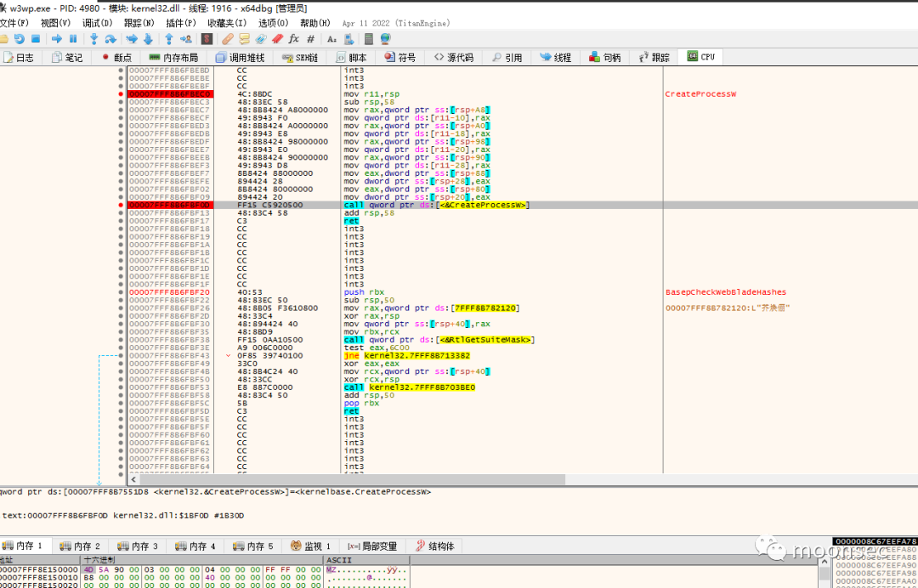Open the Patches bandage icon

228,39
